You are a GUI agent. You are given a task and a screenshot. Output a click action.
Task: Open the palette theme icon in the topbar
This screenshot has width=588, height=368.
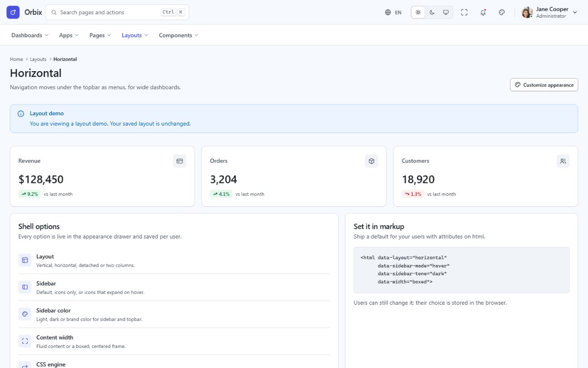point(502,12)
